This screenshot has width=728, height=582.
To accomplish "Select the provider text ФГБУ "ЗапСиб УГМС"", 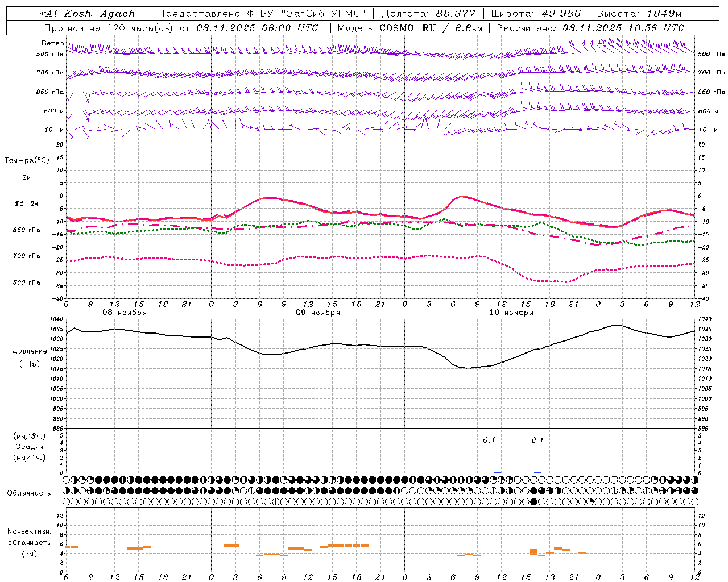I will pyautogui.click(x=307, y=14).
